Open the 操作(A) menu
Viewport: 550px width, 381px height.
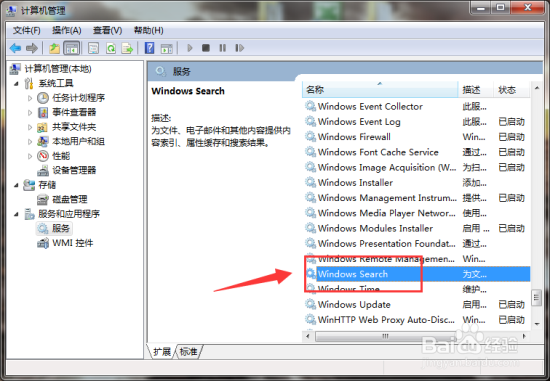tap(67, 31)
